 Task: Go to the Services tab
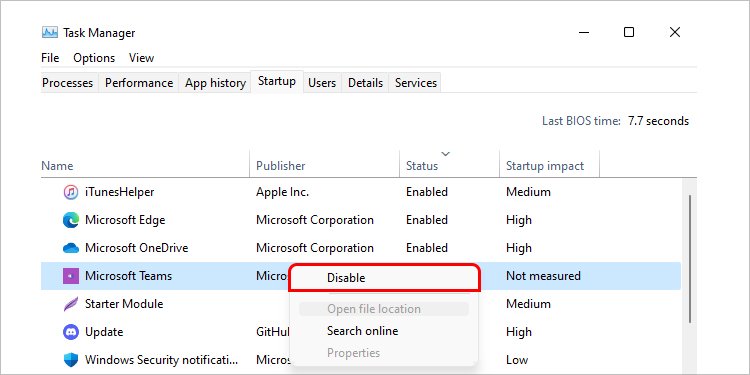pyautogui.click(x=416, y=83)
